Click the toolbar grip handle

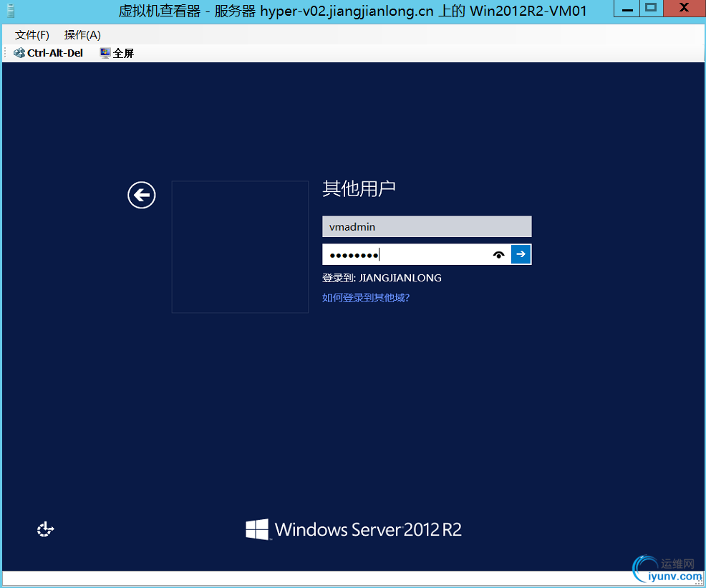click(5, 53)
